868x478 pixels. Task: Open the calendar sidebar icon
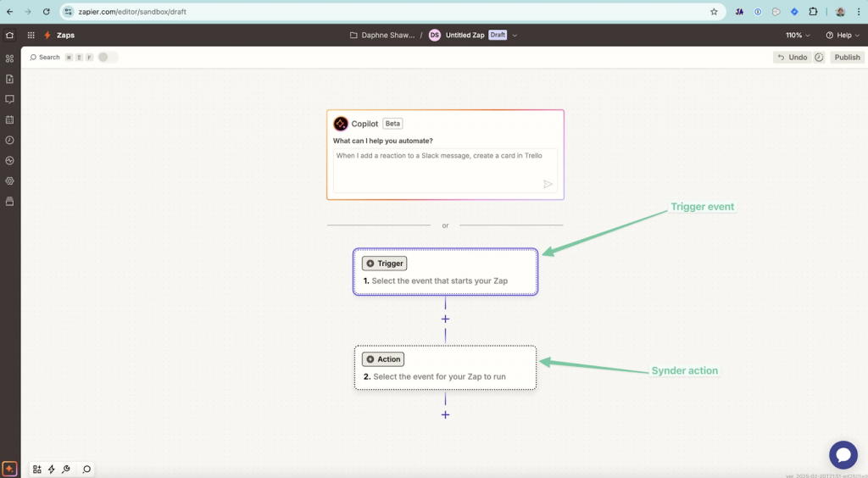(9, 119)
